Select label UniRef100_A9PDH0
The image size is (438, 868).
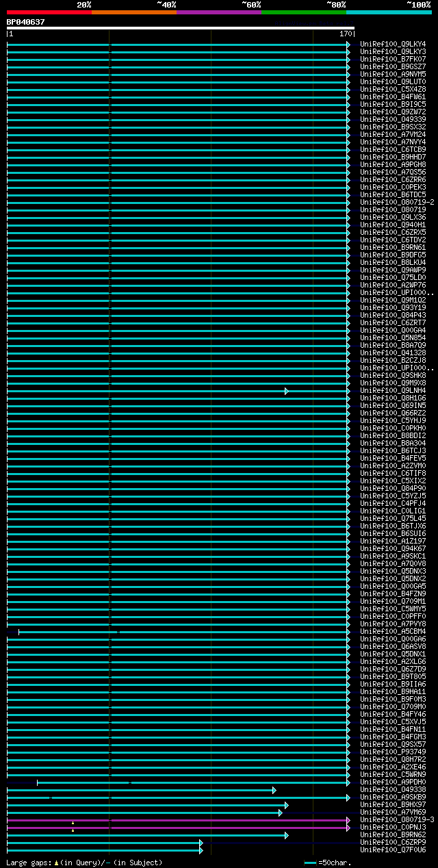pos(393,782)
